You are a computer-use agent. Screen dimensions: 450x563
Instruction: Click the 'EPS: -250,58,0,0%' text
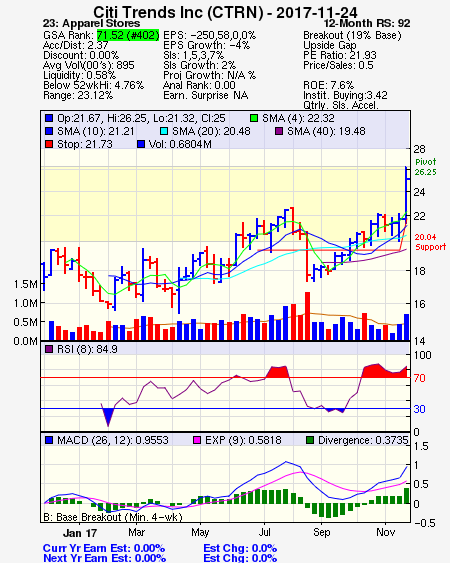(209, 35)
